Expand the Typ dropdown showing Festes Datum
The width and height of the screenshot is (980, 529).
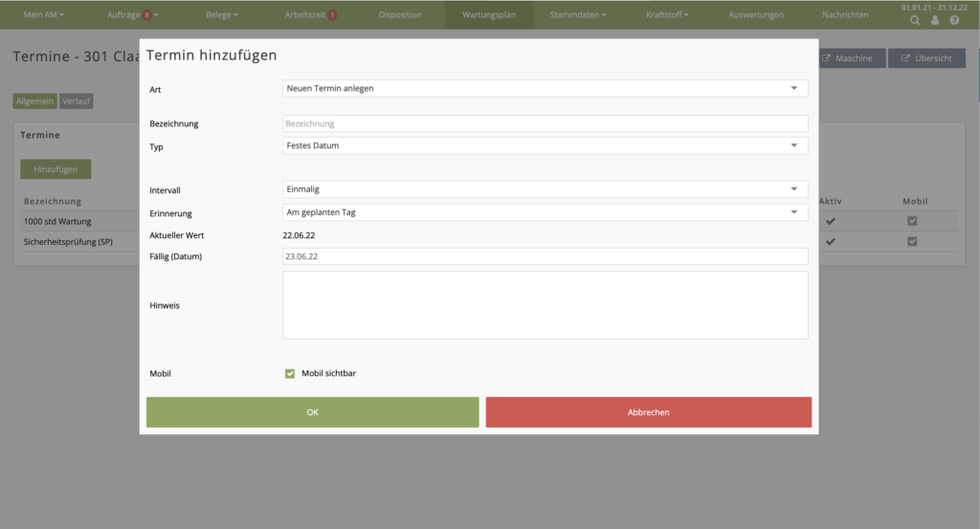[545, 145]
